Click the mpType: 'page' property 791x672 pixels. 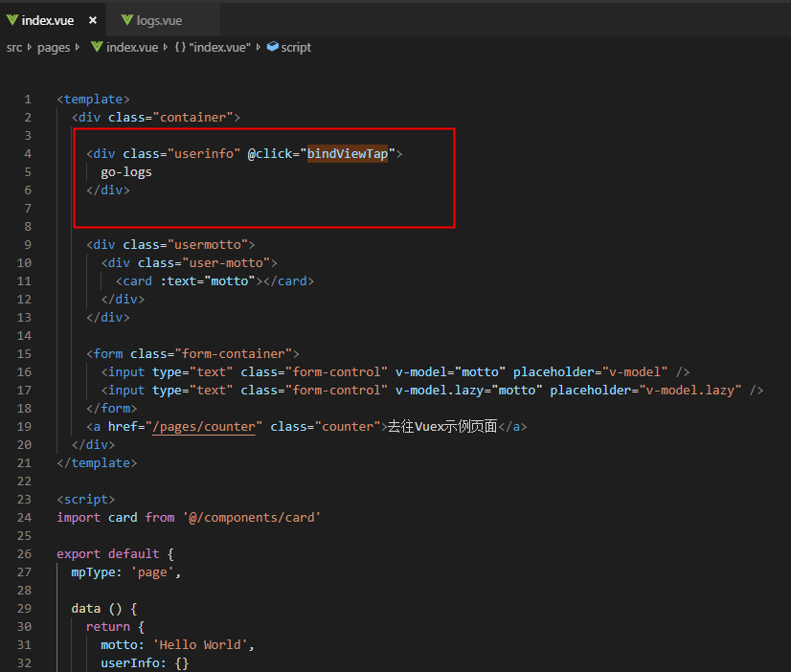123,572
